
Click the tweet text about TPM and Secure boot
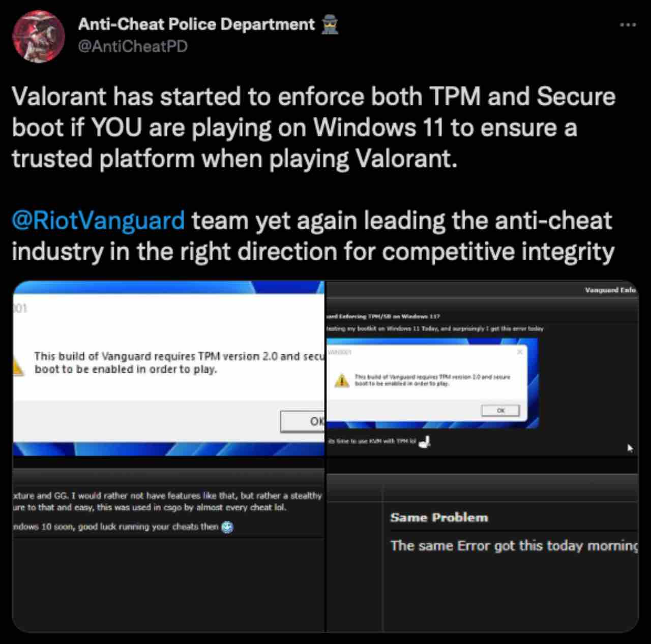click(314, 128)
